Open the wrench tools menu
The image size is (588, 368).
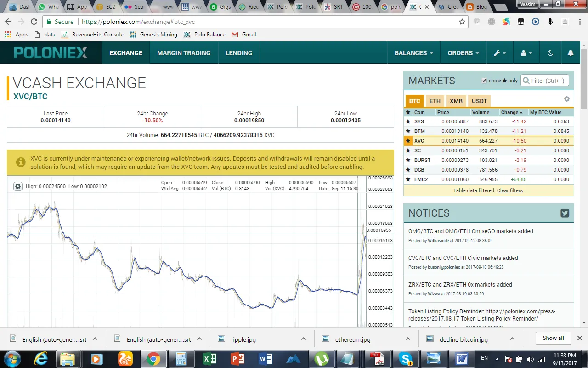point(500,53)
